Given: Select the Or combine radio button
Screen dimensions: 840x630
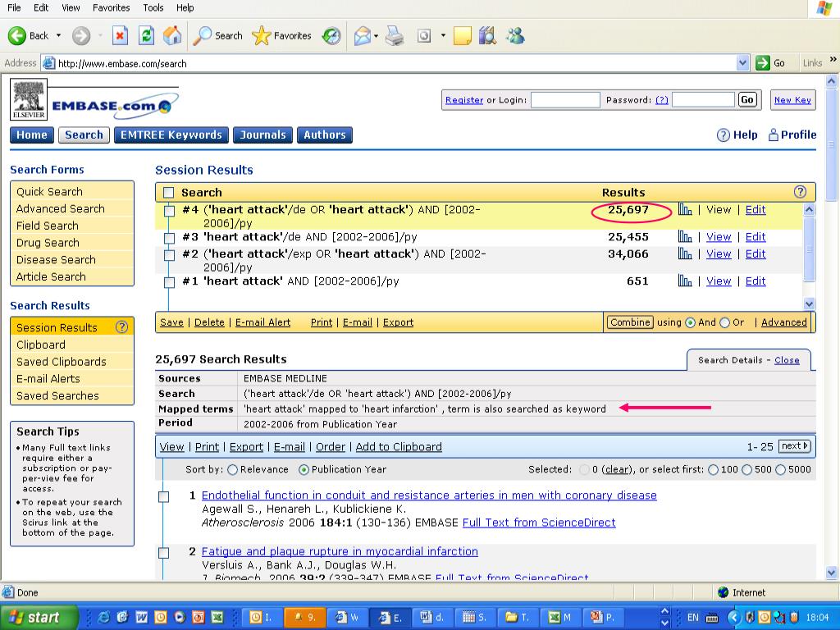Looking at the screenshot, I should click(725, 322).
